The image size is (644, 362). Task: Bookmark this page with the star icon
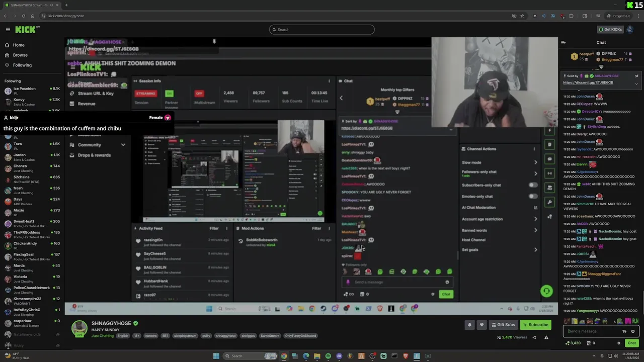tap(522, 16)
